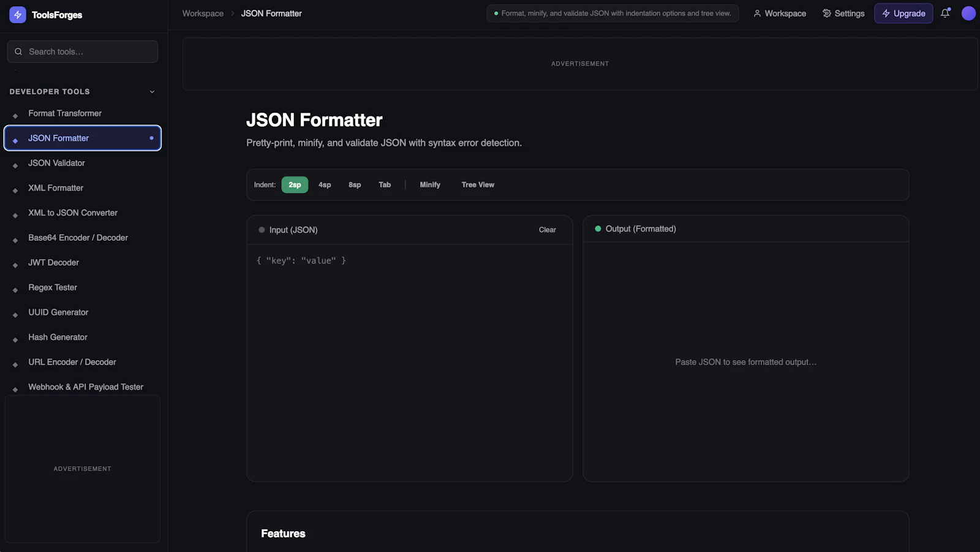Open Webhook & API Payload Tester
The image size is (980, 552).
pyautogui.click(x=83, y=387)
